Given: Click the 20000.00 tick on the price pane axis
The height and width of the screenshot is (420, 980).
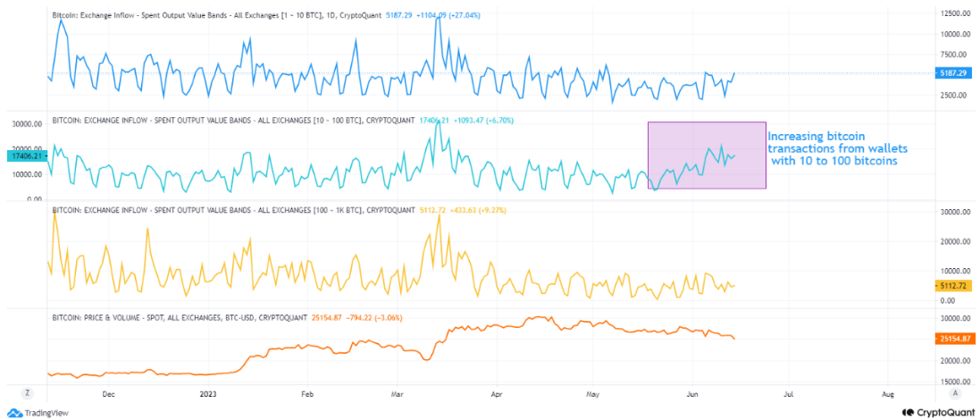Looking at the screenshot, I should click(x=955, y=361).
